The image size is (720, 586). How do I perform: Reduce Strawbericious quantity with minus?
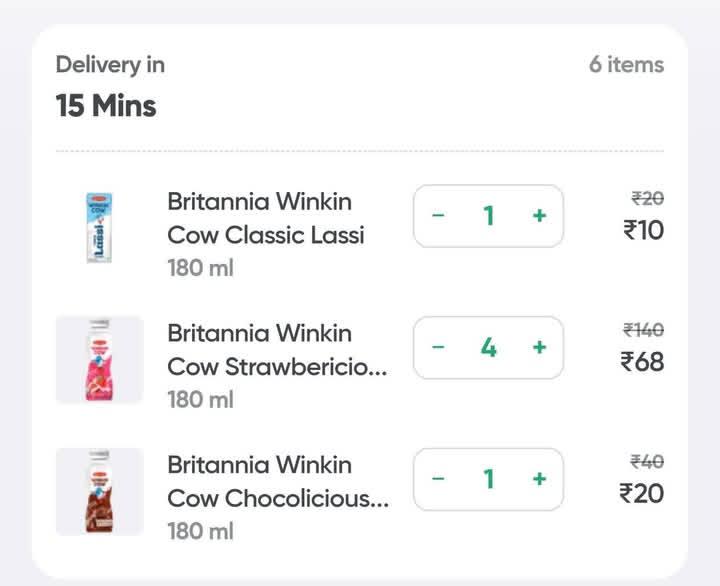click(438, 347)
